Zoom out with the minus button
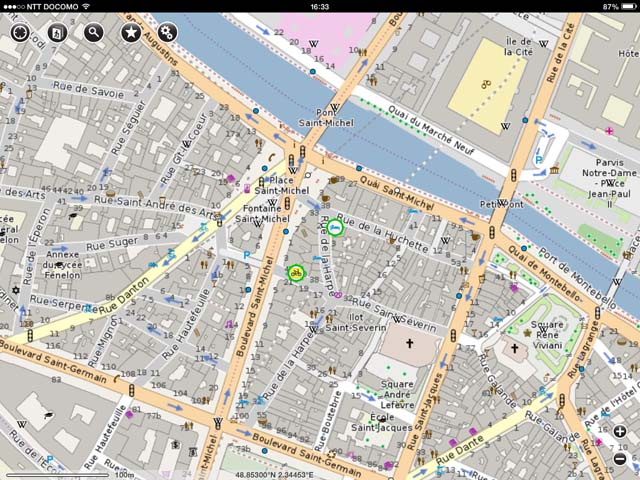Image resolution: width=640 pixels, height=480 pixels. pyautogui.click(x=620, y=459)
